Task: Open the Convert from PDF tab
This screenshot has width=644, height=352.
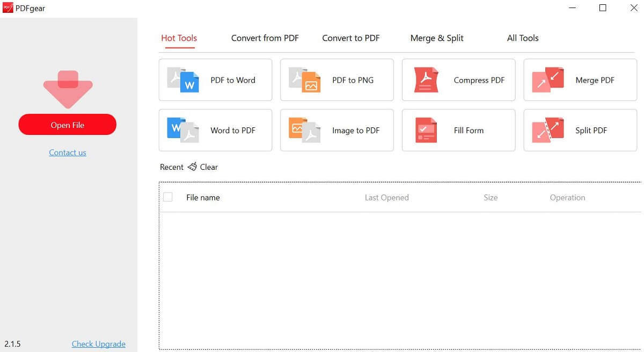Action: coord(265,38)
